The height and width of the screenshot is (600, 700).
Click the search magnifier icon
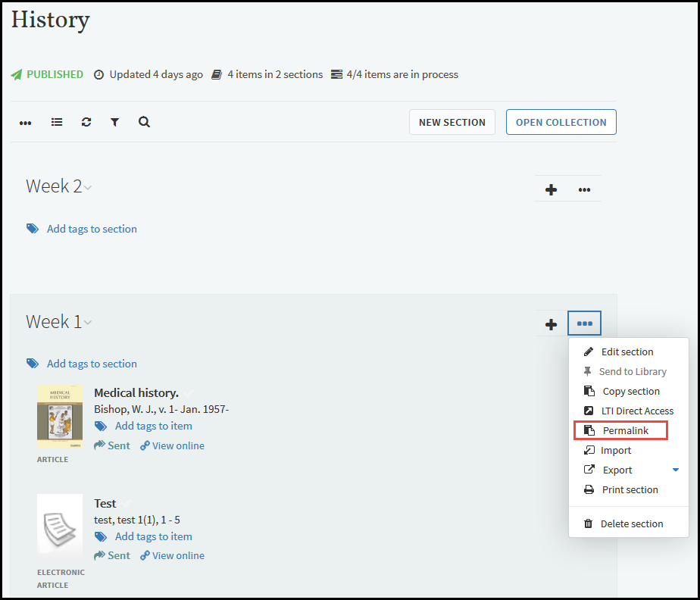(x=144, y=122)
